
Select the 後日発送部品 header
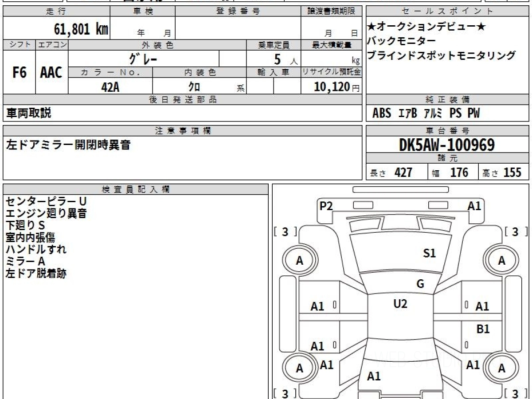click(183, 100)
